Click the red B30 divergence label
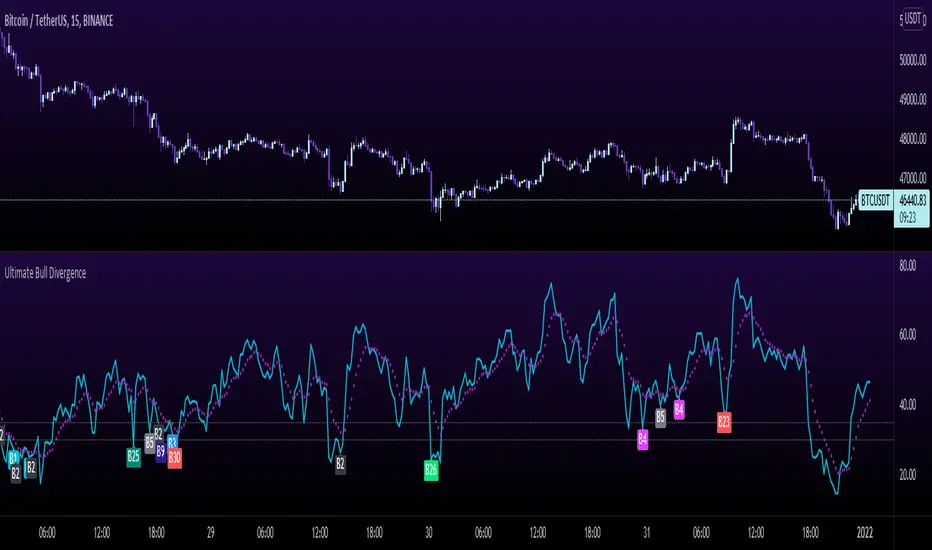The width and height of the screenshot is (932, 550). 174,458
